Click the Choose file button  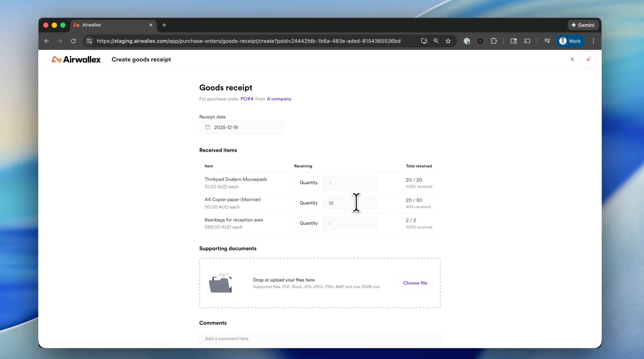point(415,283)
